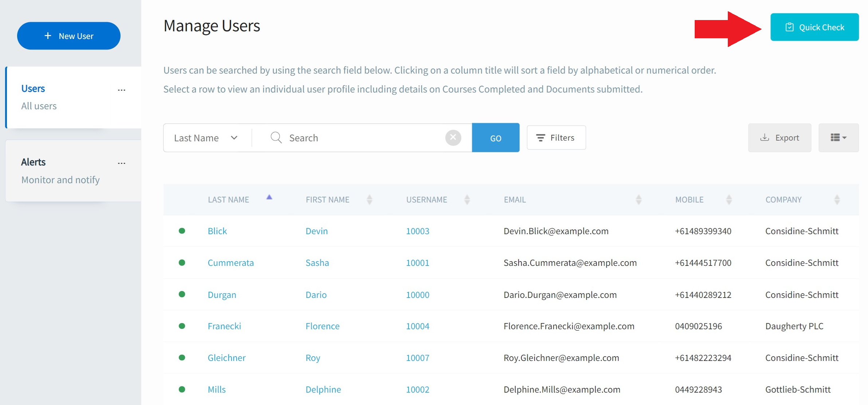Click first name Delphine link
The width and height of the screenshot is (868, 405).
click(x=323, y=390)
